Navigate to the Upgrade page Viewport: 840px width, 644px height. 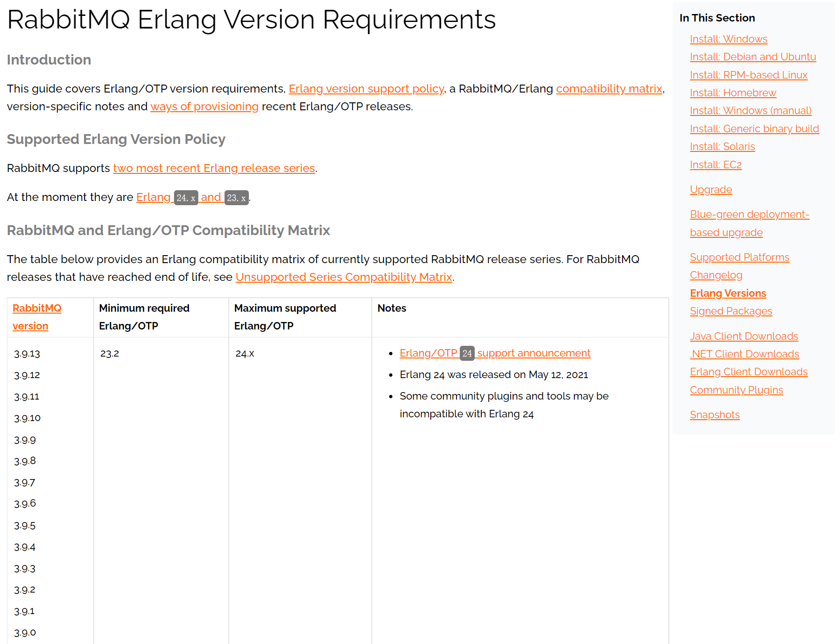coord(711,190)
